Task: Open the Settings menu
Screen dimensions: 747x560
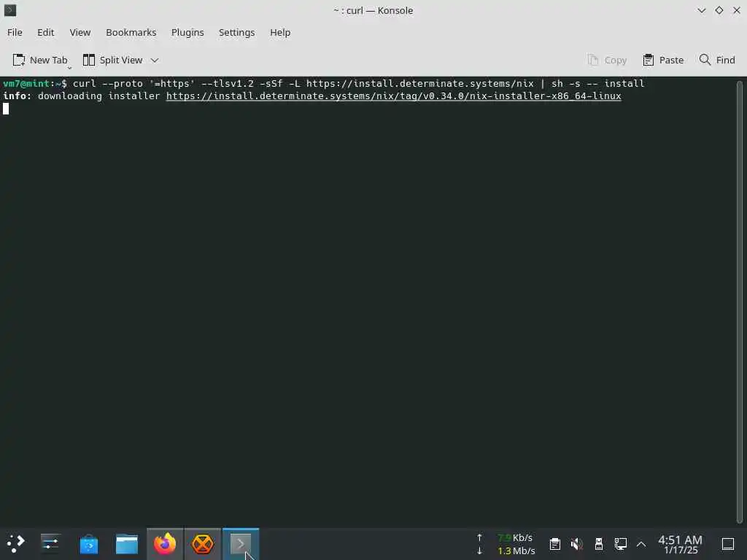Action: (237, 32)
